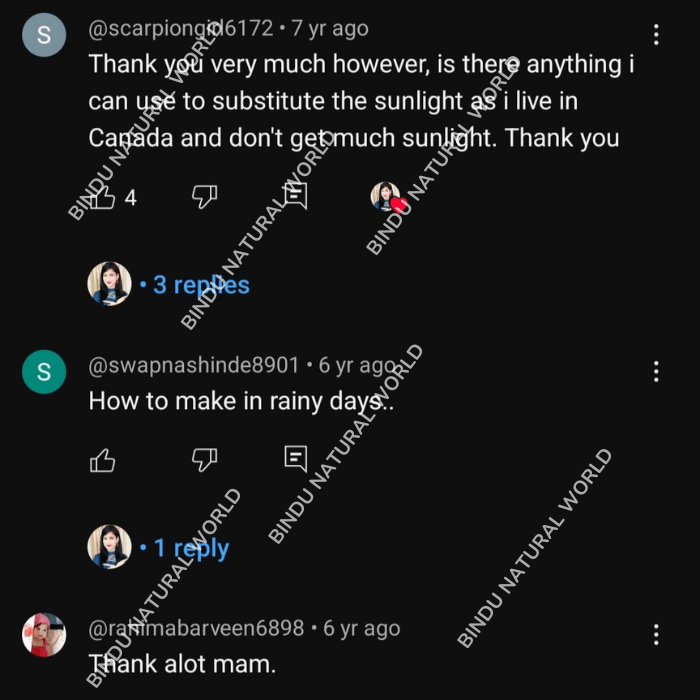Like the scarpiongirl6172 comment about sunlight
The height and width of the screenshot is (700, 700).
(x=103, y=197)
